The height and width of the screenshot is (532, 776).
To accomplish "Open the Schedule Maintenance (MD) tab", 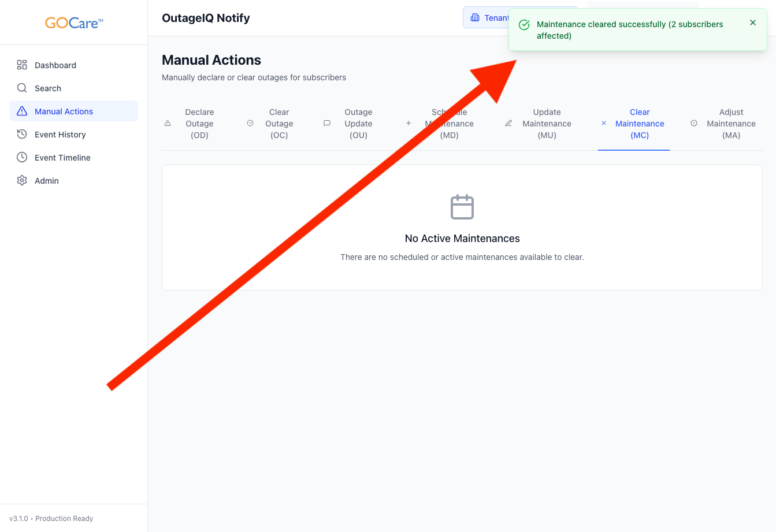I will [442, 124].
